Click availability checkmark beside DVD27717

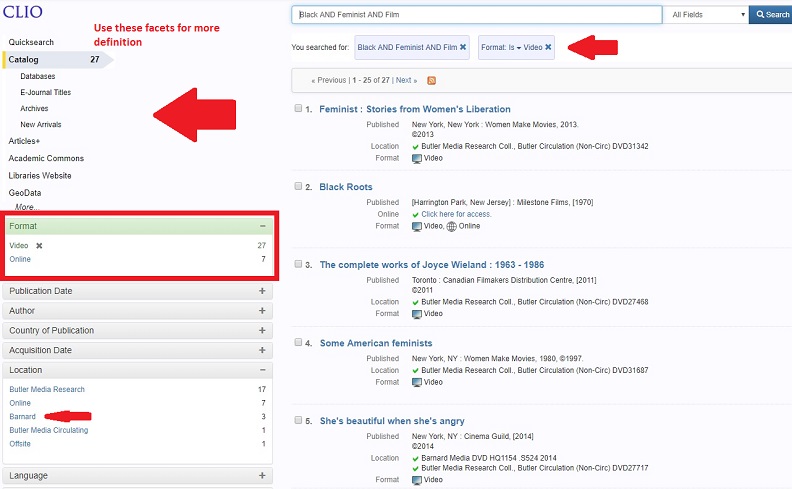click(416, 469)
